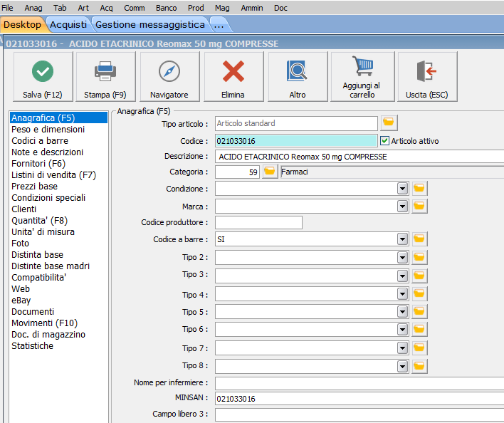504x423 pixels.
Task: Switch to the Acquisti tab
Action: click(x=68, y=24)
